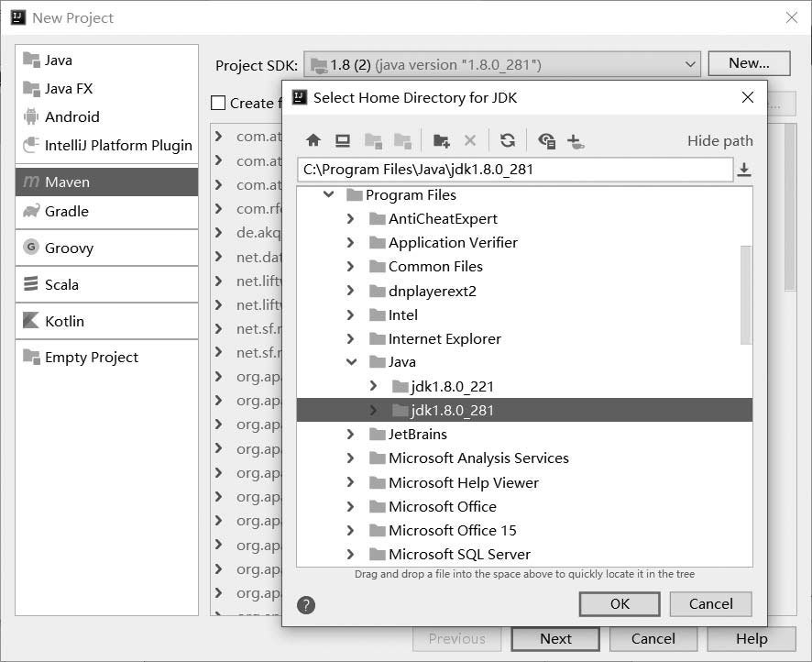Viewport: 812px width, 662px height.
Task: Click the New... SDK button
Action: coord(749,63)
